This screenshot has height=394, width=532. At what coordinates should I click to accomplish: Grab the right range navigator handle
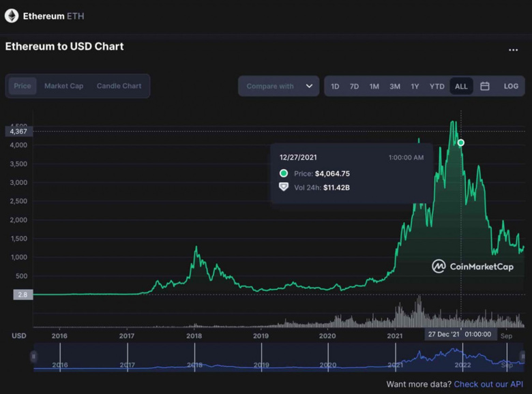[x=523, y=357]
